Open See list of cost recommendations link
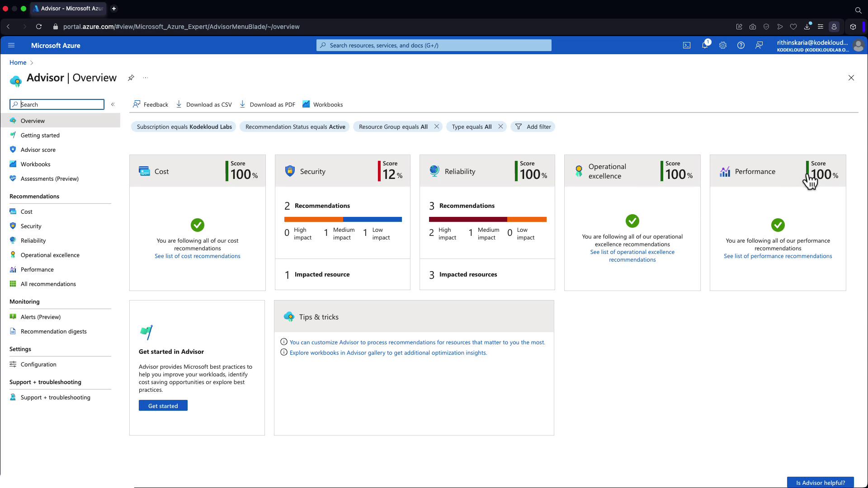 point(197,256)
